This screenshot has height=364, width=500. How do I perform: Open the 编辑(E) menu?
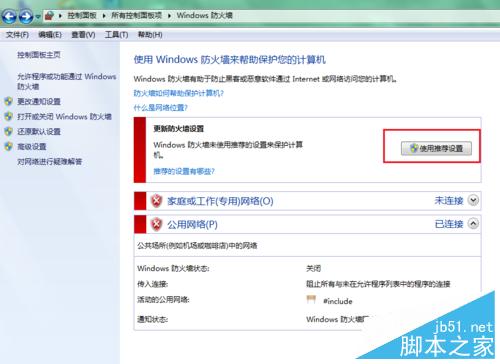[x=50, y=35]
